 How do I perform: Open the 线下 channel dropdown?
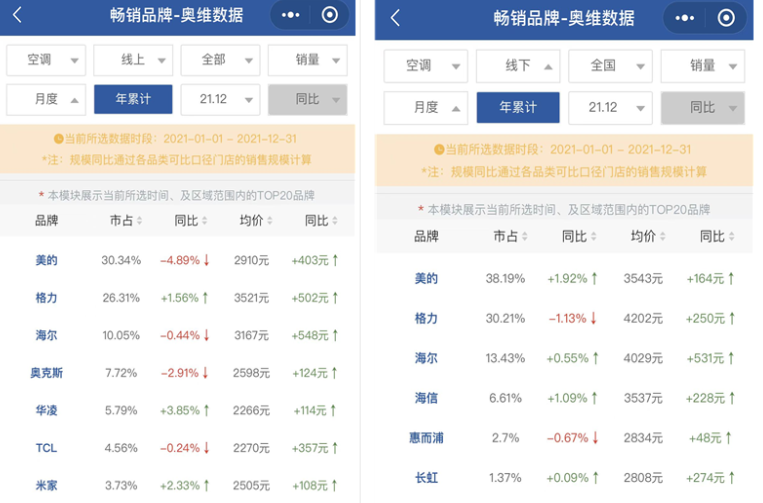[518, 66]
